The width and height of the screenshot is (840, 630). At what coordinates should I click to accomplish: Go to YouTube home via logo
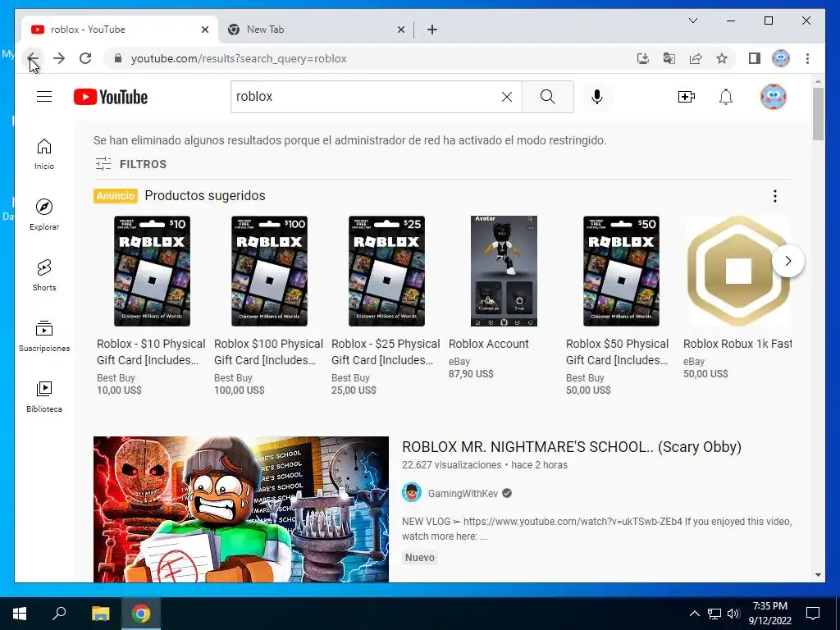pos(111,97)
